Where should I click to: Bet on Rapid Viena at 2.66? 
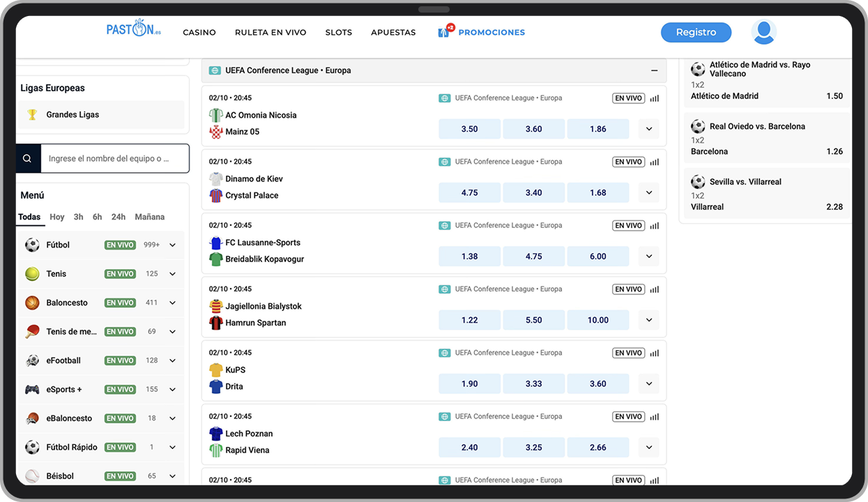point(598,447)
